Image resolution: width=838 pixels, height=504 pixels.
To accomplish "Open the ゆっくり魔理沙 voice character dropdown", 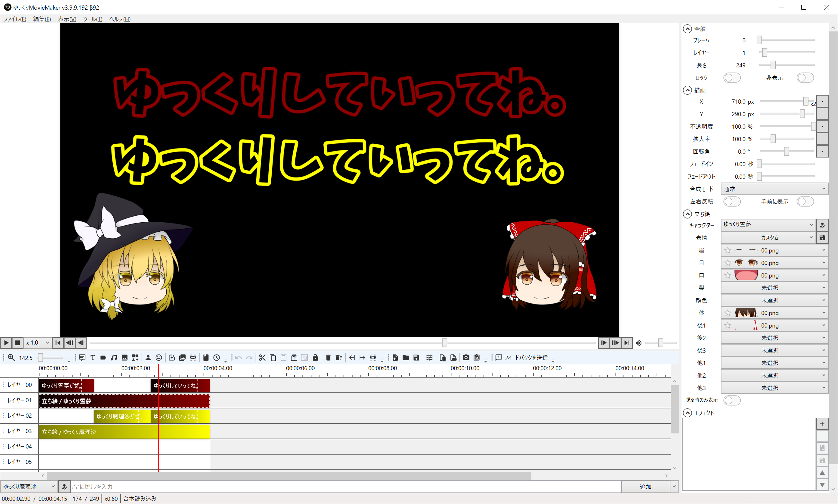I will click(x=29, y=487).
